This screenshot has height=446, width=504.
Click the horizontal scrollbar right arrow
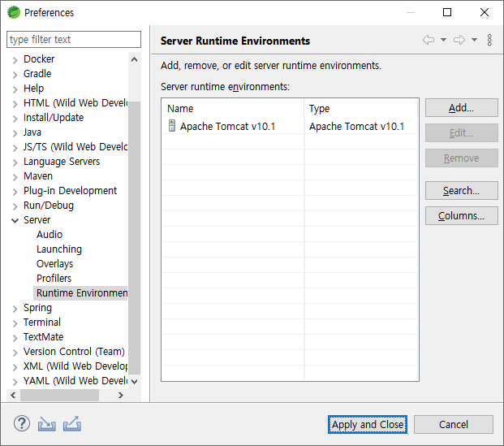click(x=121, y=395)
